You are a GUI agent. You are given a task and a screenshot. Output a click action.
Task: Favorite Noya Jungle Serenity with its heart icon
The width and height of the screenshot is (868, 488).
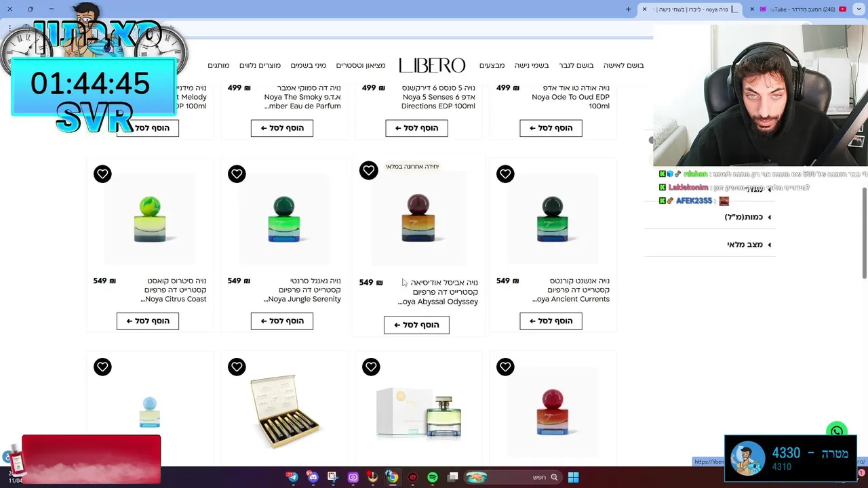click(237, 174)
